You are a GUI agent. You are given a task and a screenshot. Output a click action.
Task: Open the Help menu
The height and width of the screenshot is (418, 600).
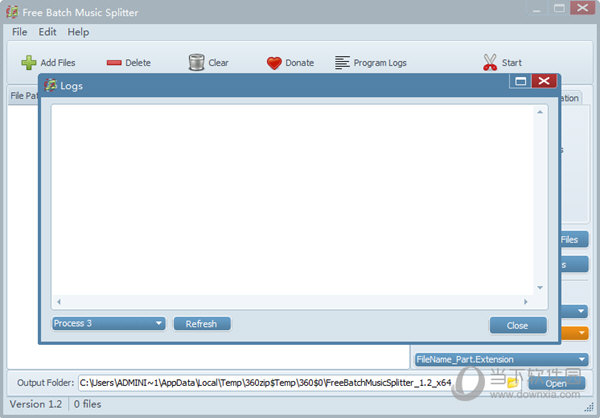point(78,32)
